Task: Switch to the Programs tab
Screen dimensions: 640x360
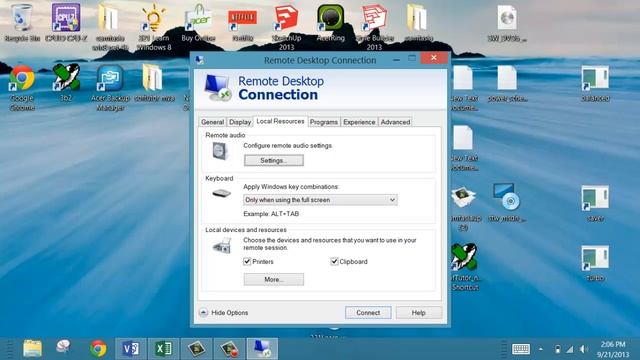Action: click(324, 122)
